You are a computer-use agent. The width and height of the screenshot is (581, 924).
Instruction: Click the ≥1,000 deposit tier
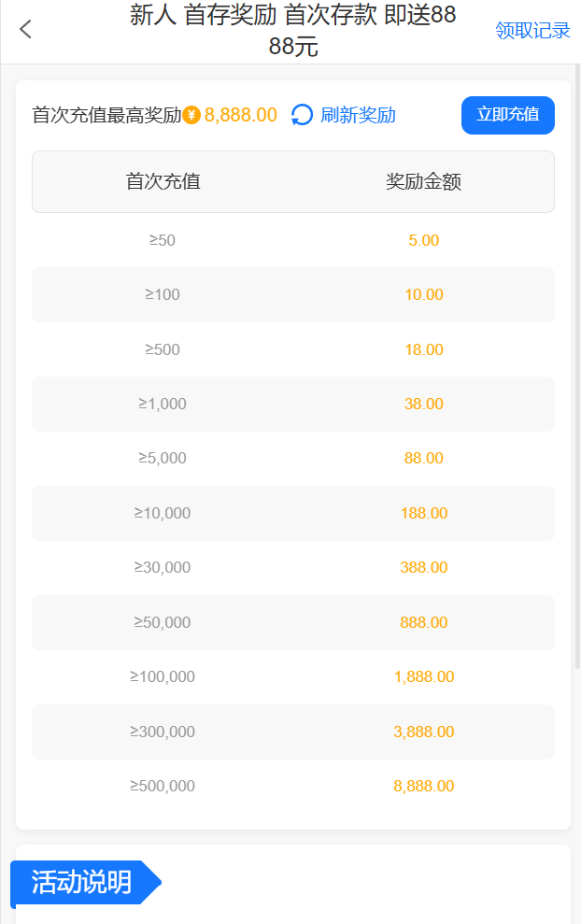tap(163, 404)
